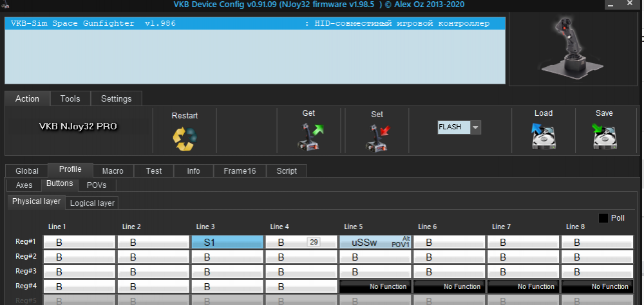
Task: Open the Info tab
Action: [193, 171]
